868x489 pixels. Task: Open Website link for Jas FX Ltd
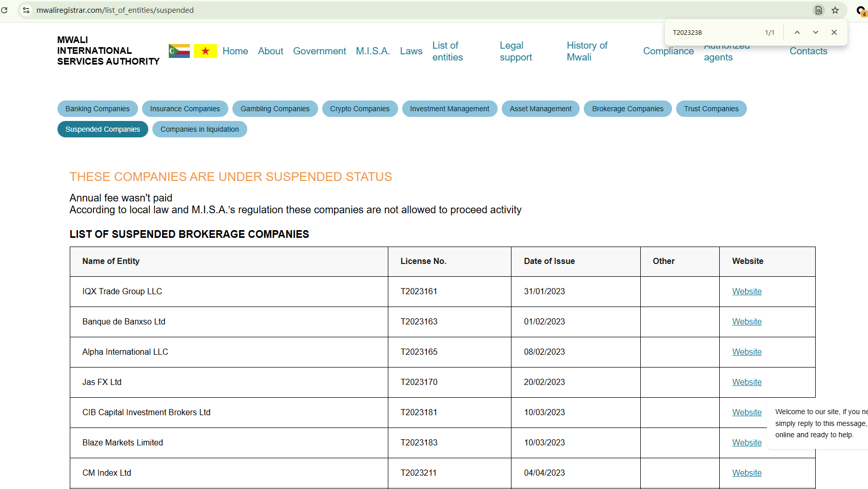coord(746,382)
